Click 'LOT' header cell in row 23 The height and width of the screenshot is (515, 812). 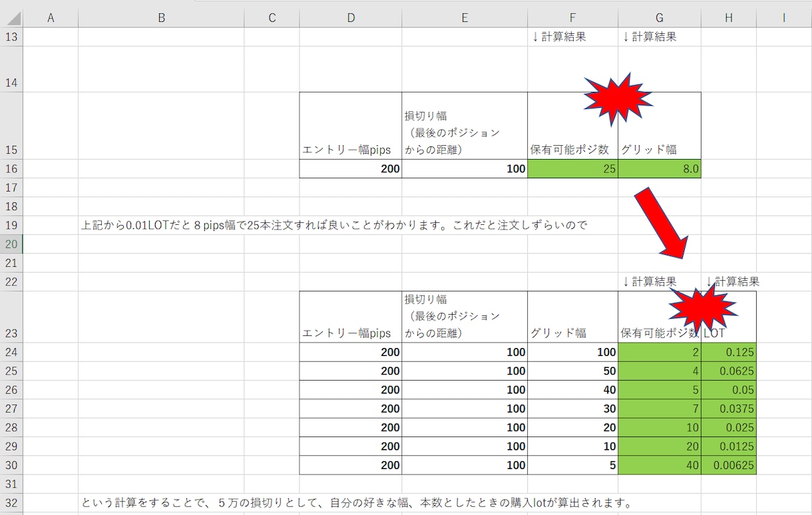[x=728, y=317]
